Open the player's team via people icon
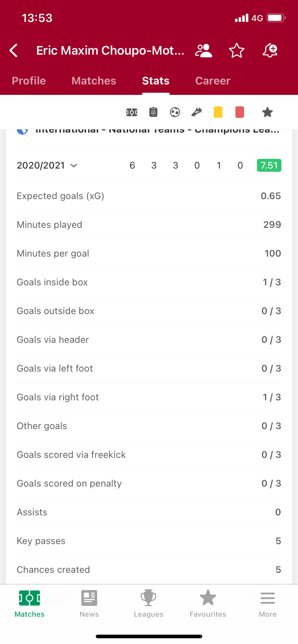298x644 pixels. (204, 51)
